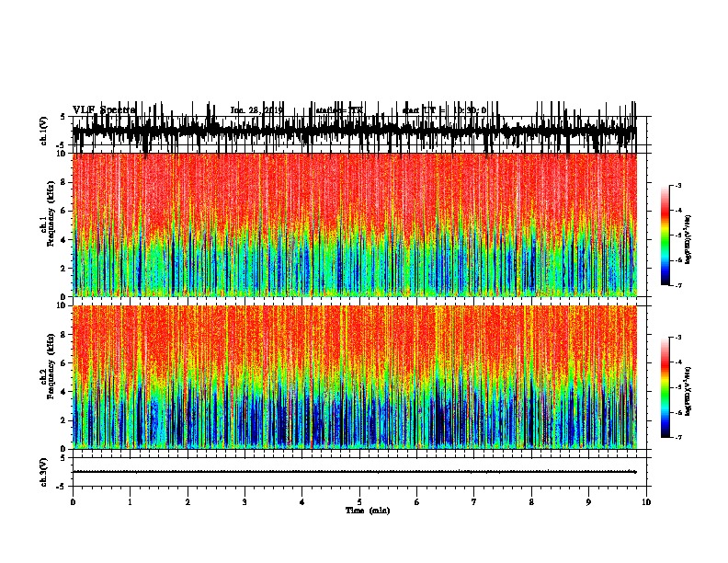Click the "5" tick on ch.1(V) axis

tap(63, 117)
